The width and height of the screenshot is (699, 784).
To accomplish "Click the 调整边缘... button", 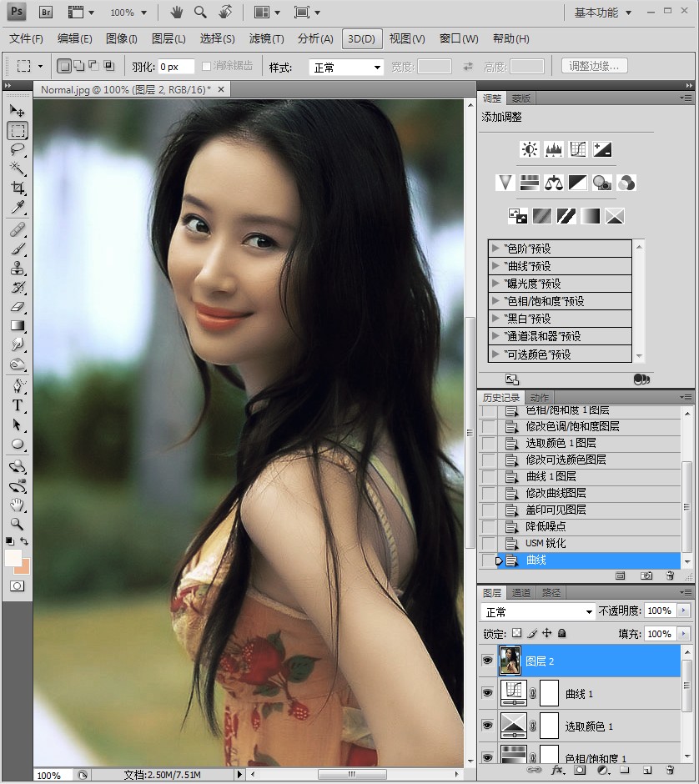I will coord(595,66).
